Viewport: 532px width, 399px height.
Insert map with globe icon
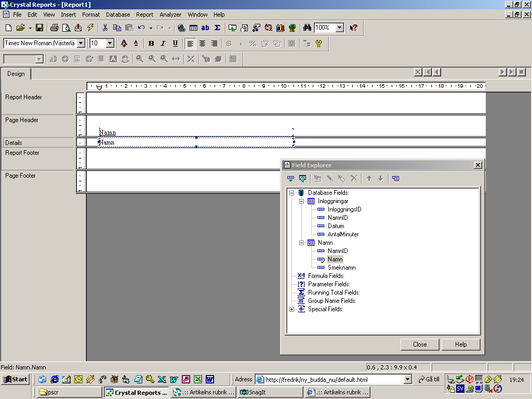pos(292,28)
